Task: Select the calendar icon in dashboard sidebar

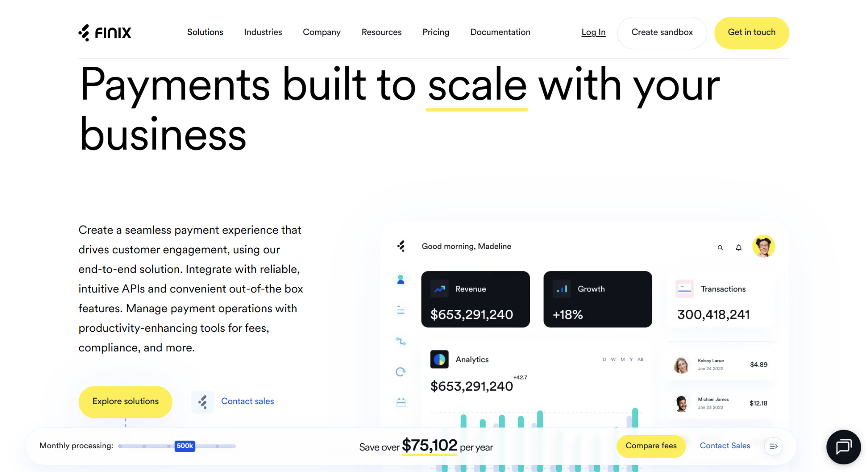Action: [x=401, y=402]
